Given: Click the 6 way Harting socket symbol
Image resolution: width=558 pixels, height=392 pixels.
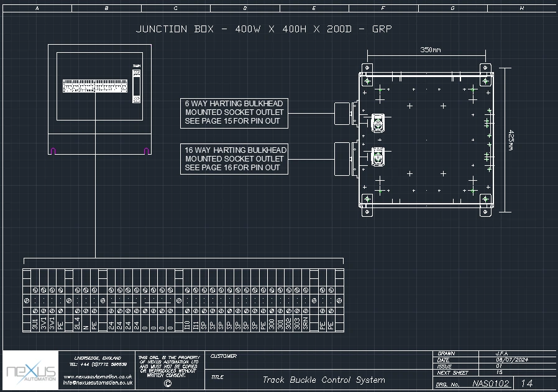Looking at the screenshot, I should click(x=377, y=122).
